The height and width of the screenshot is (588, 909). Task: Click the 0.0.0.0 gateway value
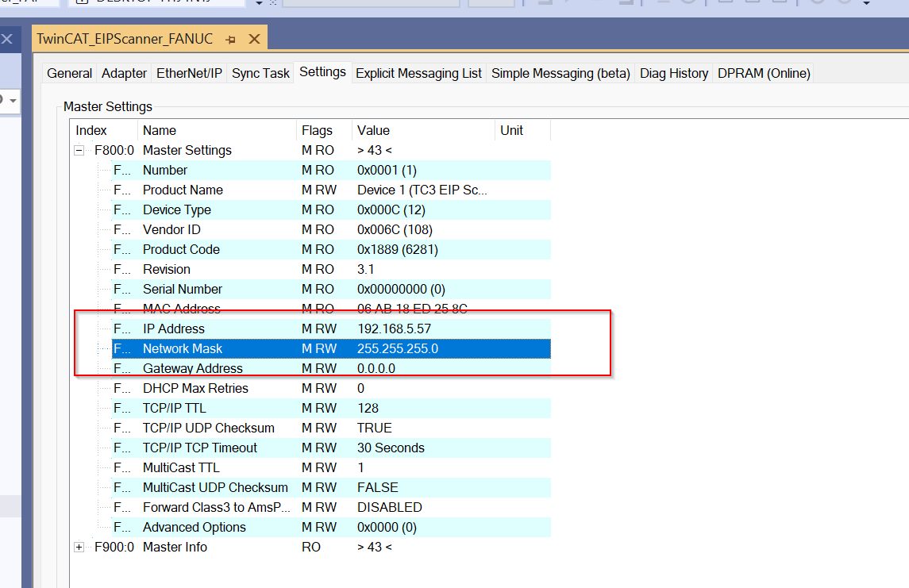click(x=376, y=368)
